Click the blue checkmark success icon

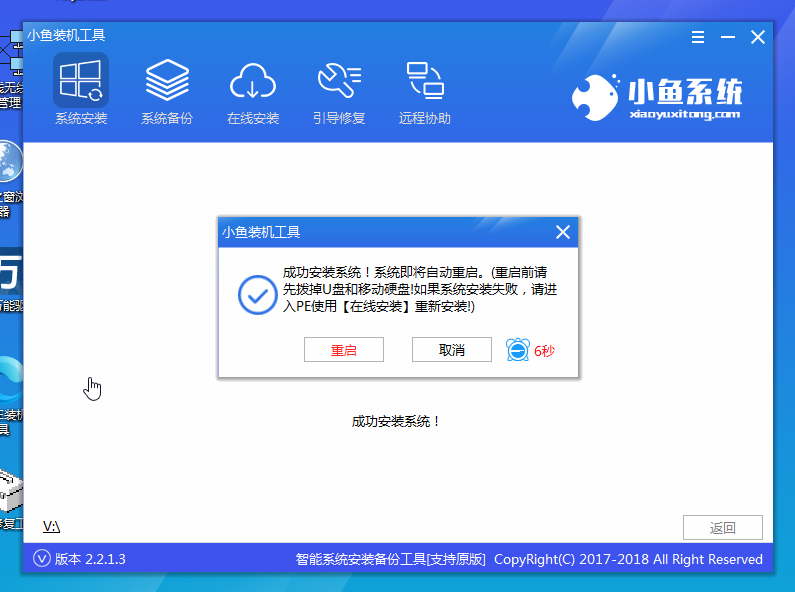pos(258,295)
